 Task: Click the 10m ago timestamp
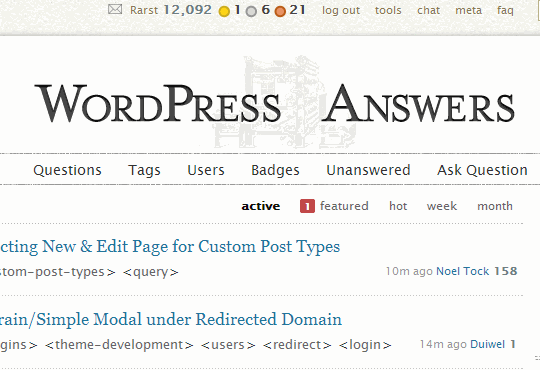[409, 271]
